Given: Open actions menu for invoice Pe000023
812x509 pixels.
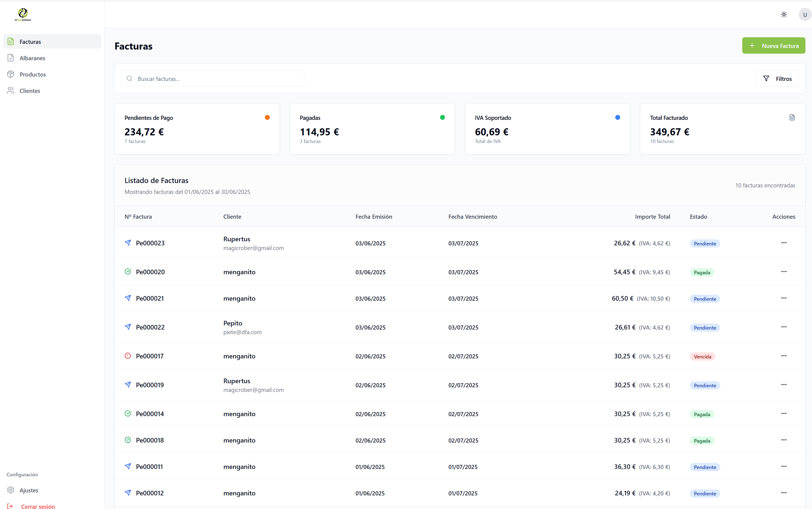Looking at the screenshot, I should point(784,243).
